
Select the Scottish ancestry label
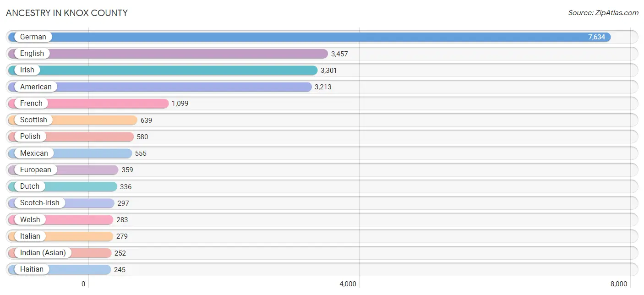coord(33,120)
